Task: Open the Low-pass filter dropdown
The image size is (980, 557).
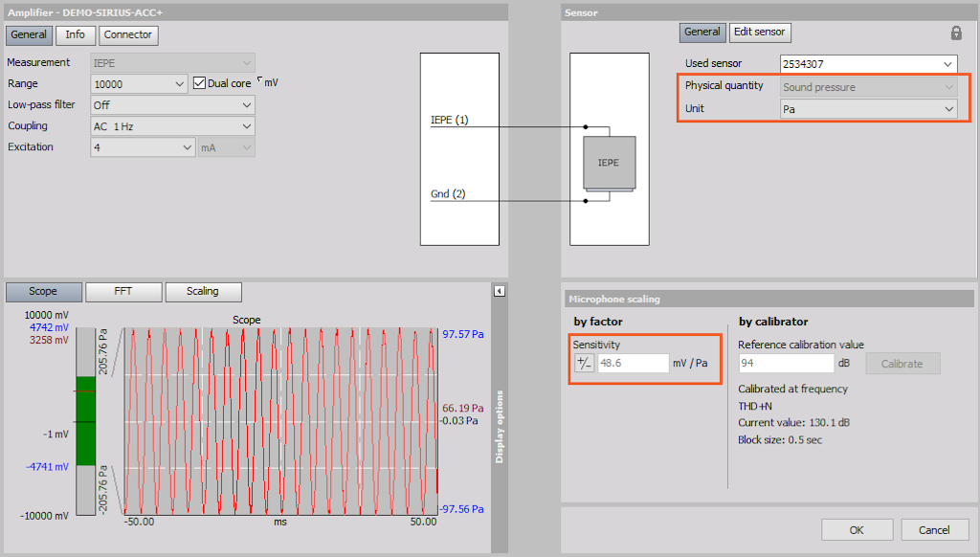Action: click(172, 105)
